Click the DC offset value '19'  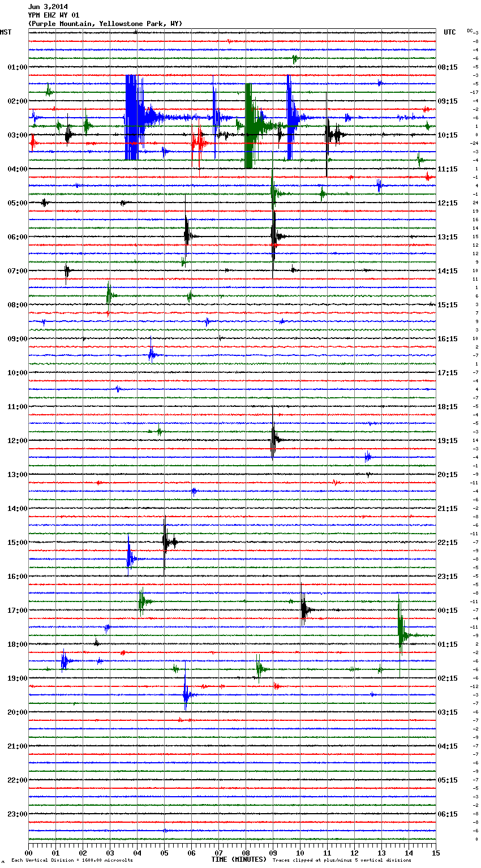[x=476, y=211]
